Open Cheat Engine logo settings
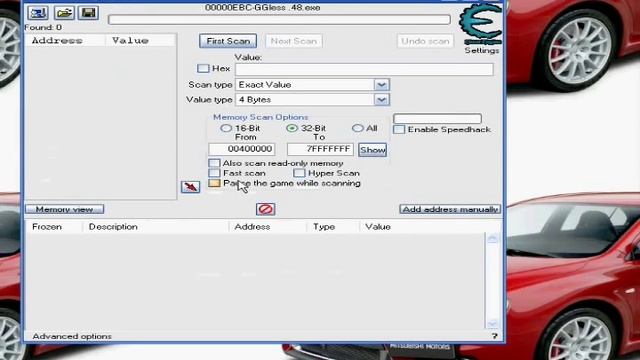640x360 pixels. pos(481,24)
